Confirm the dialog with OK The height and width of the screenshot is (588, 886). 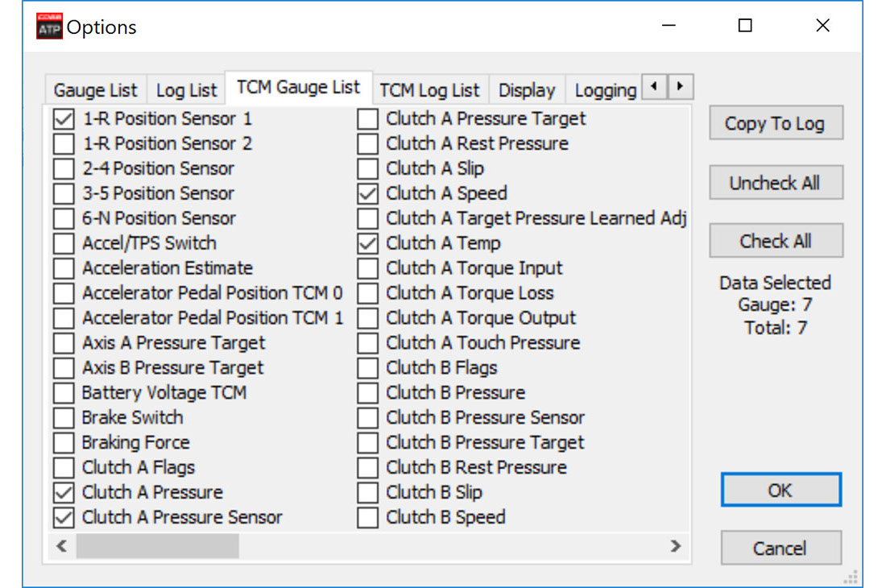[x=781, y=490]
